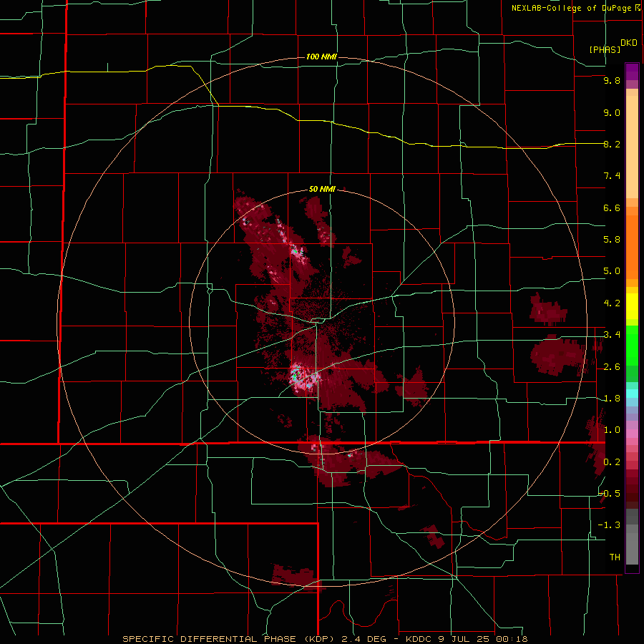Viewport: 644px width, 644px height.
Task: Pick the large peach color bar segment
Action: coord(632,147)
